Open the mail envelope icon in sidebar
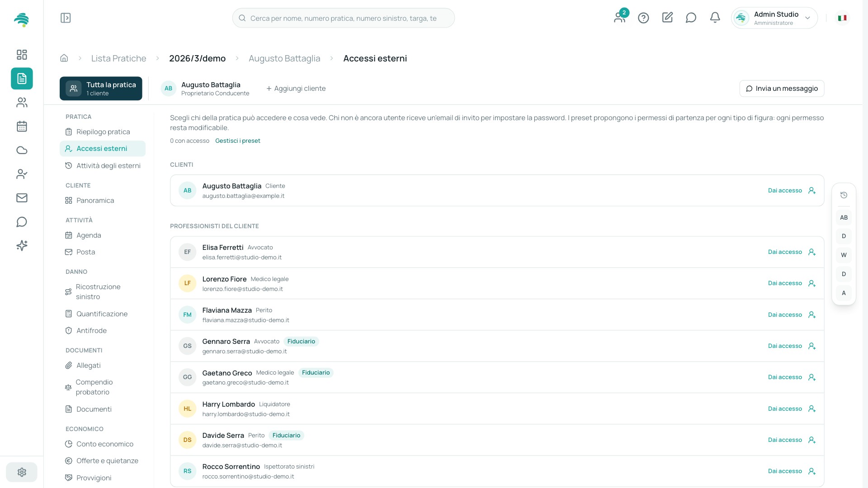Viewport: 868px width, 488px height. point(22,198)
